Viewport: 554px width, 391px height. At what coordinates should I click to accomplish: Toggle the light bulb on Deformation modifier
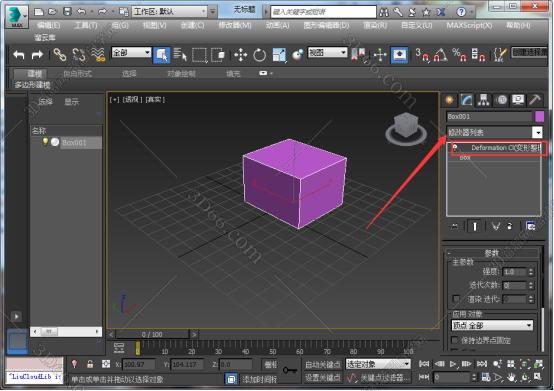click(455, 148)
